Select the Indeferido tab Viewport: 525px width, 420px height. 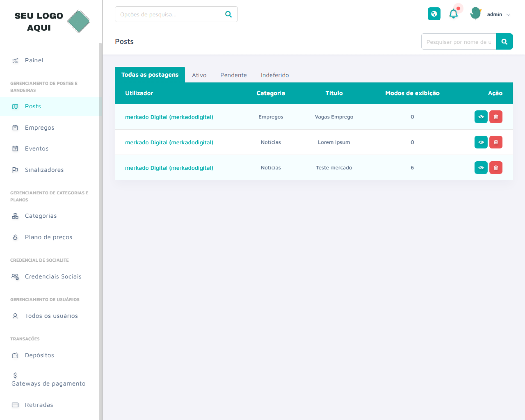(x=275, y=75)
